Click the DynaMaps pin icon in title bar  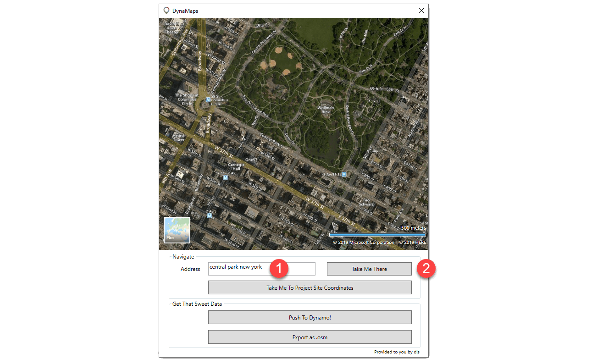click(x=166, y=11)
